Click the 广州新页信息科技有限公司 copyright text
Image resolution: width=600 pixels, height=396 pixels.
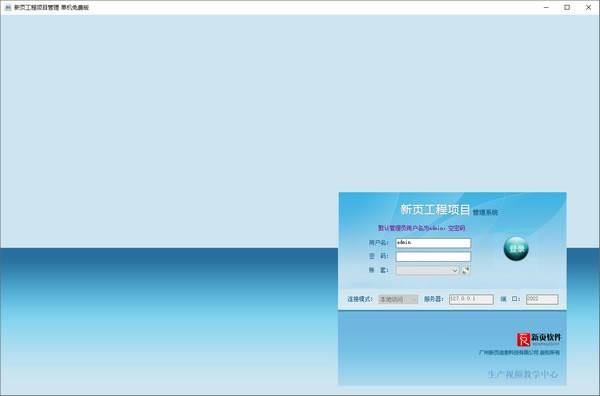(x=519, y=352)
